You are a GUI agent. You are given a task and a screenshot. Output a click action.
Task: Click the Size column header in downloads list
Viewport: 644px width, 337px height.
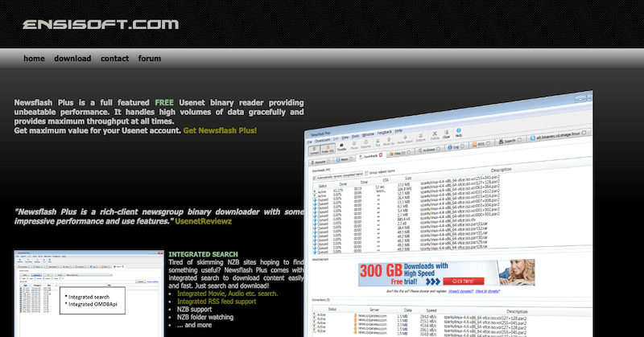pyautogui.click(x=408, y=178)
